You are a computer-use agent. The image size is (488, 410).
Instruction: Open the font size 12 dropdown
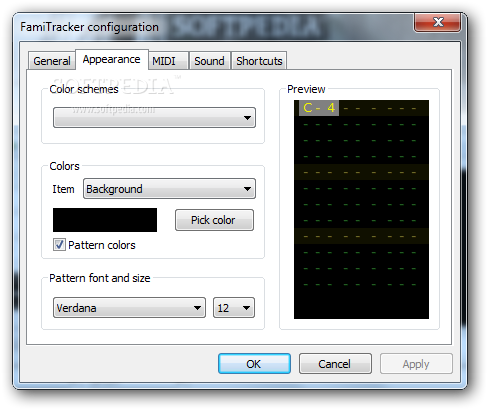point(234,308)
